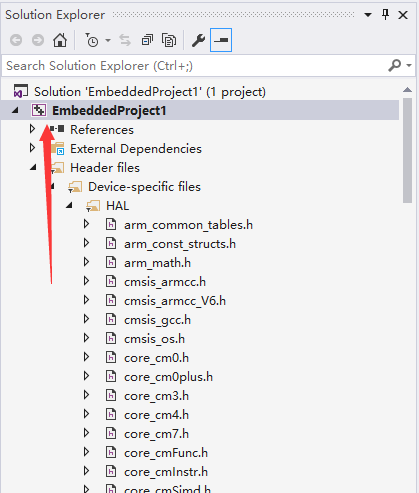This screenshot has width=419, height=493.
Task: Open Pending Changes Filter clock icon
Action: (x=91, y=40)
